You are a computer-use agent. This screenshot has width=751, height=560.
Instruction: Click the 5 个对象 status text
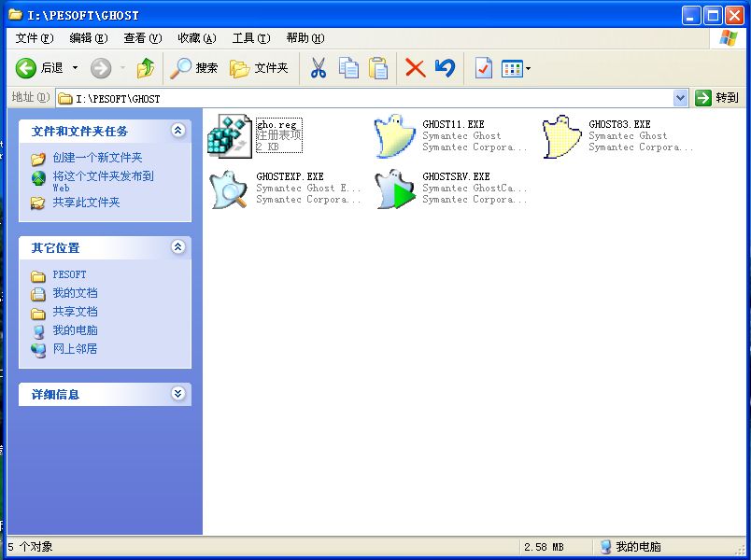(x=30, y=547)
